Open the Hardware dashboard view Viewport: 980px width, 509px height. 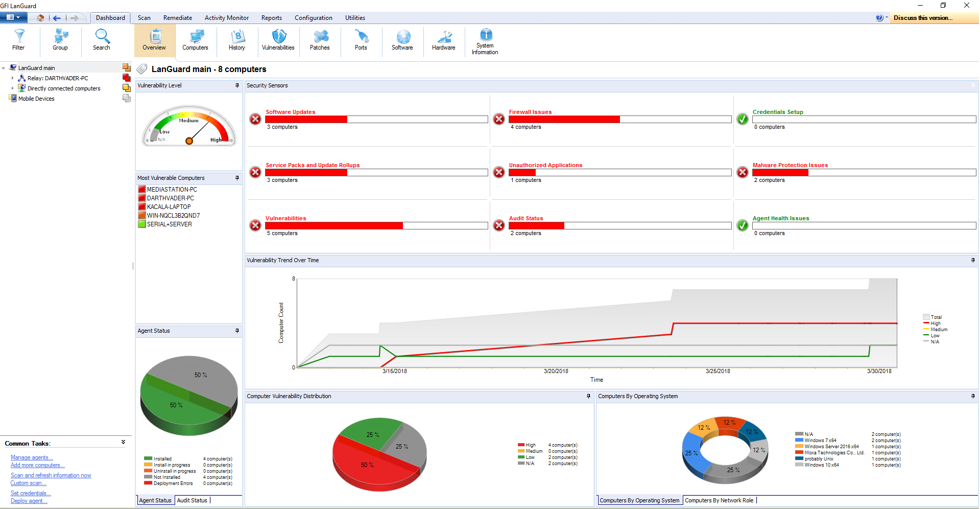point(443,40)
